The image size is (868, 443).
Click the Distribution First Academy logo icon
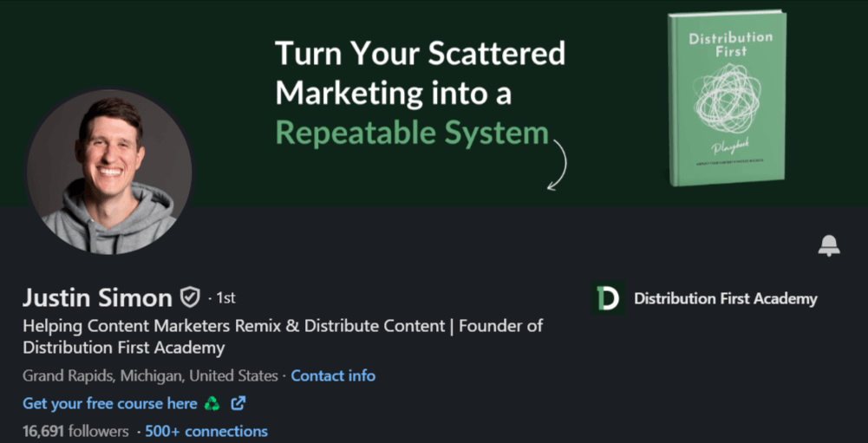(607, 298)
